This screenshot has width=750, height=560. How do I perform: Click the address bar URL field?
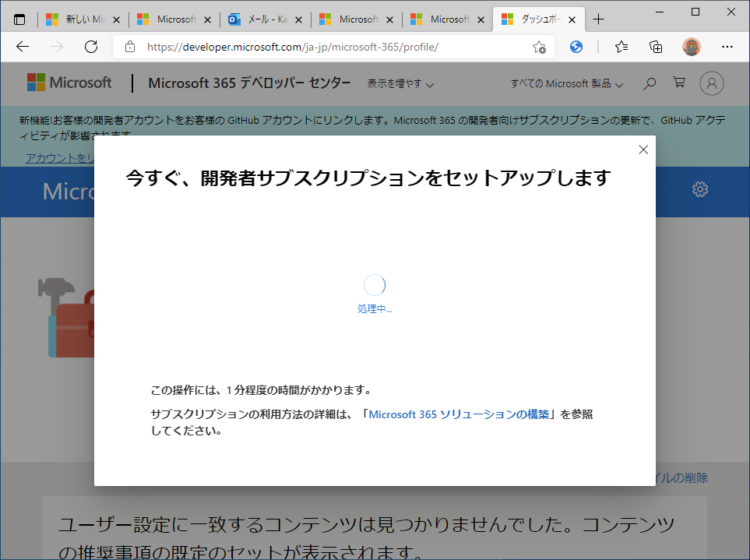[x=334, y=47]
